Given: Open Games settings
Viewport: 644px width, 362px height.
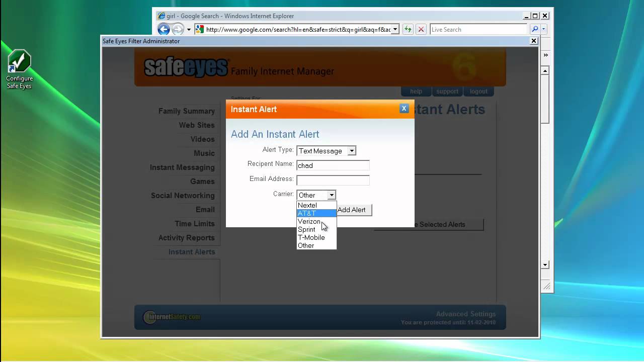Looking at the screenshot, I should 202,182.
